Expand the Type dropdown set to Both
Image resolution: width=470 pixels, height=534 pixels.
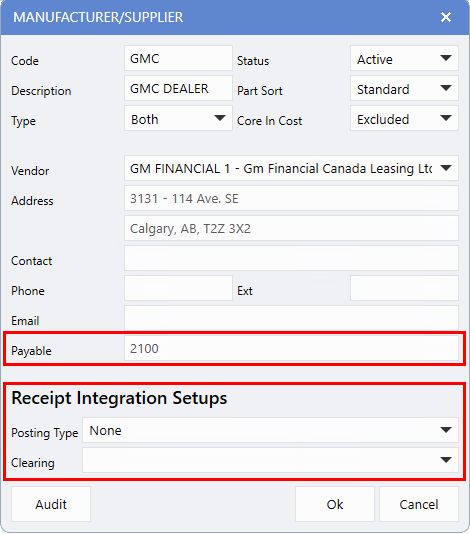tap(178, 119)
